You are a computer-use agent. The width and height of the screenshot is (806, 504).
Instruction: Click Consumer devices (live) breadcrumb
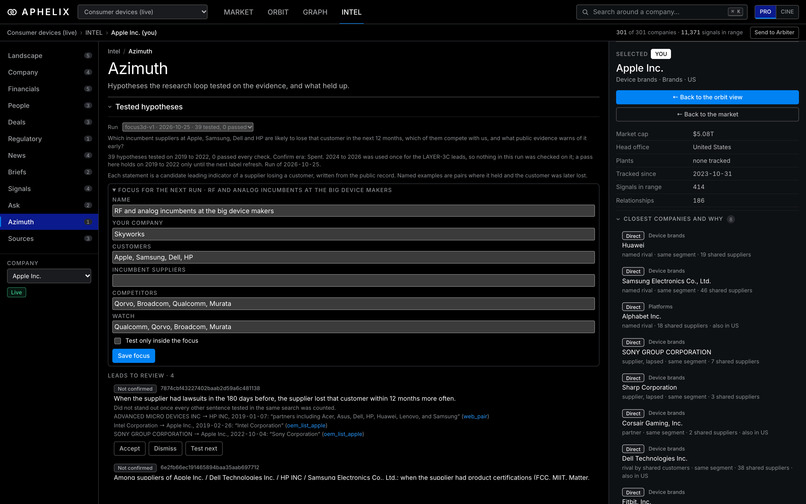42,32
